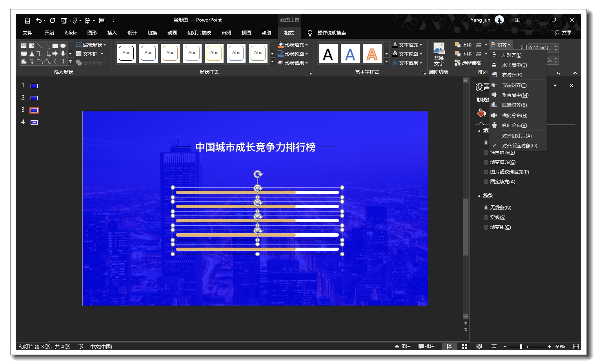Choose 横向分布 distribute horizontally

(x=518, y=116)
